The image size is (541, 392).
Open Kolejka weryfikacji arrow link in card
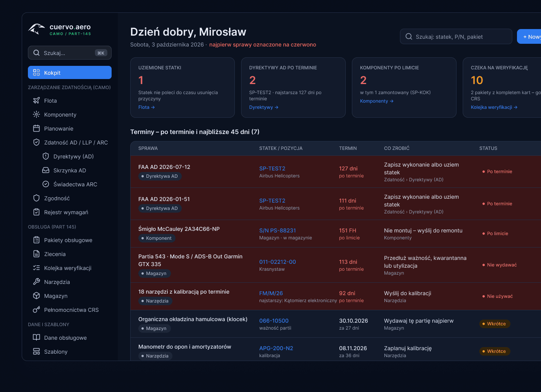click(494, 107)
